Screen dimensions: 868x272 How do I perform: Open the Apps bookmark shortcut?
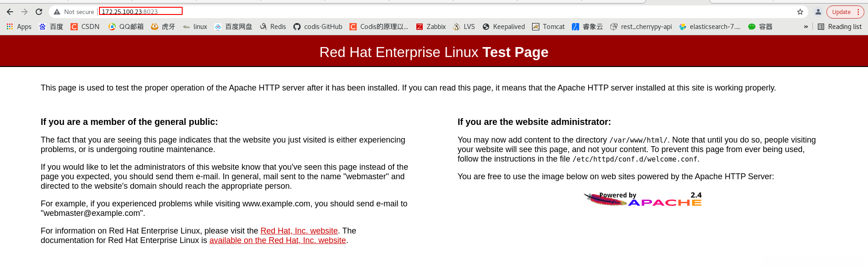[x=19, y=27]
